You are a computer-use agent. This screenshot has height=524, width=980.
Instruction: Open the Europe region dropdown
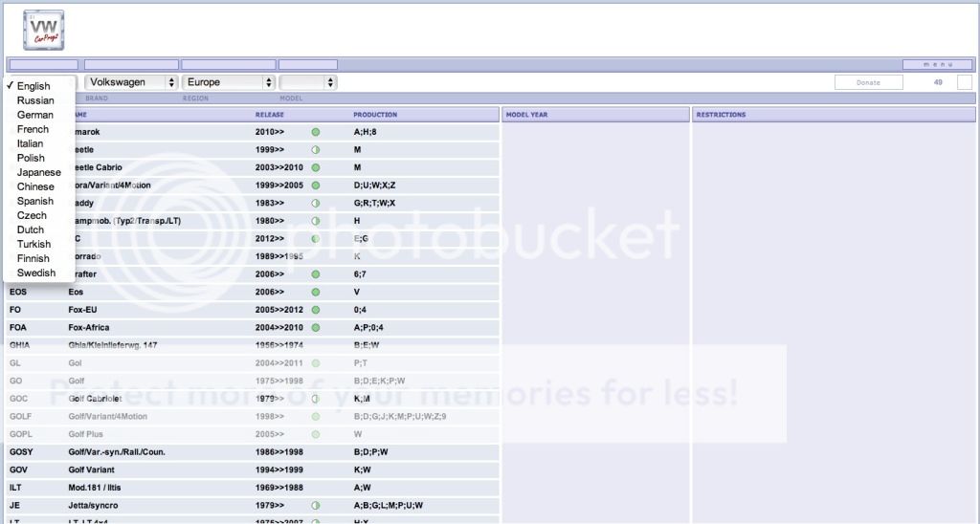pos(229,82)
